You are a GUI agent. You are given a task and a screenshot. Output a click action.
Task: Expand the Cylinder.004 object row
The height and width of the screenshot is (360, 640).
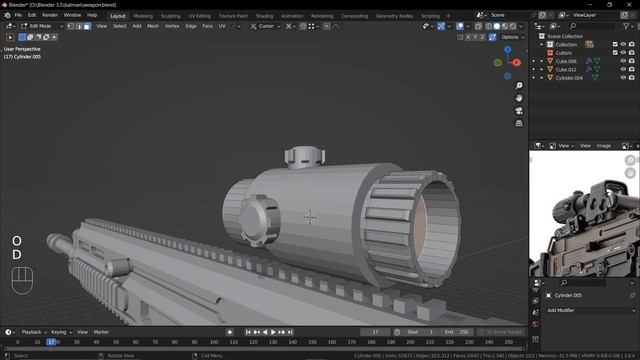(x=542, y=78)
